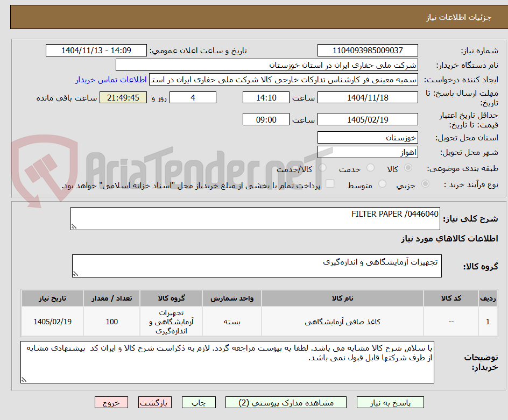Select the متوسط purchase type radio
The image size is (508, 420).
pyautogui.click(x=382, y=183)
